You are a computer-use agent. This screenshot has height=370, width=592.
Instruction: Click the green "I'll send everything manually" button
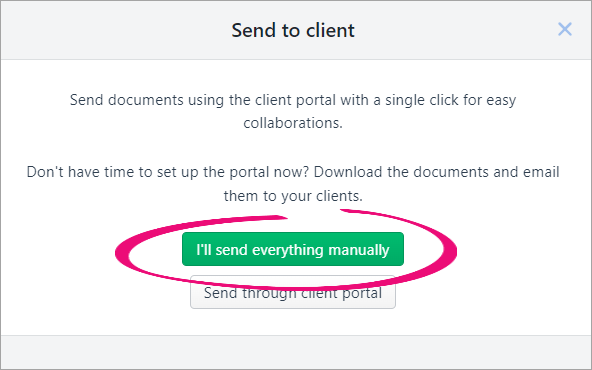pos(293,249)
